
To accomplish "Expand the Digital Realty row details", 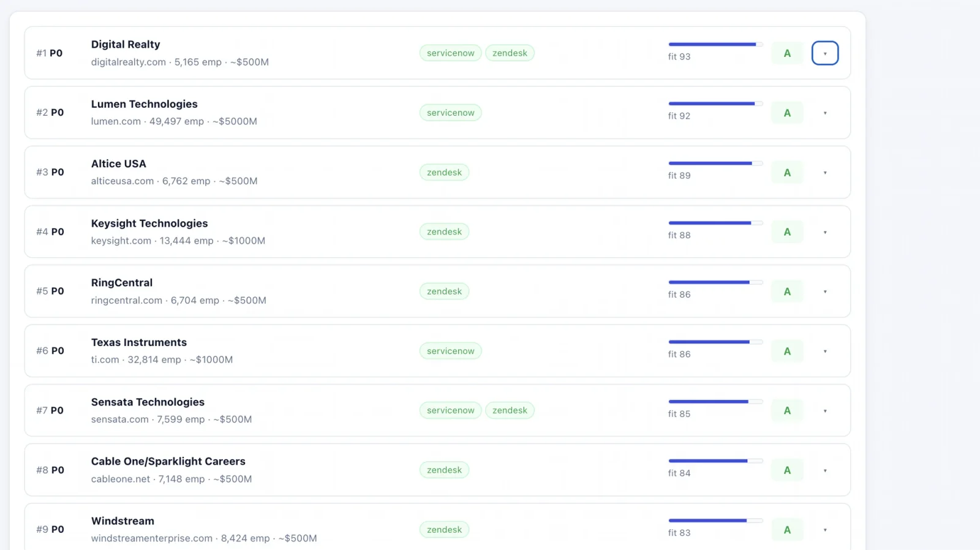I will click(824, 53).
